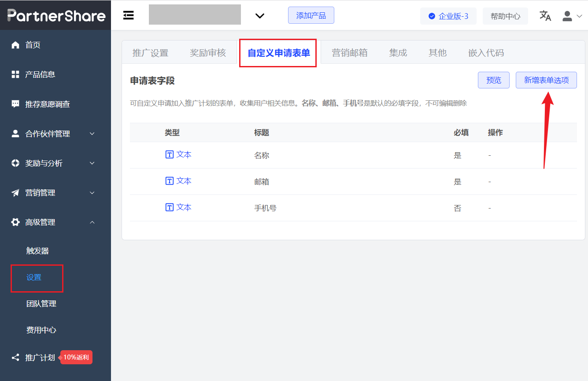Collapse the sidebar using the top-left icon
Viewport: 588px width, 381px height.
(128, 15)
